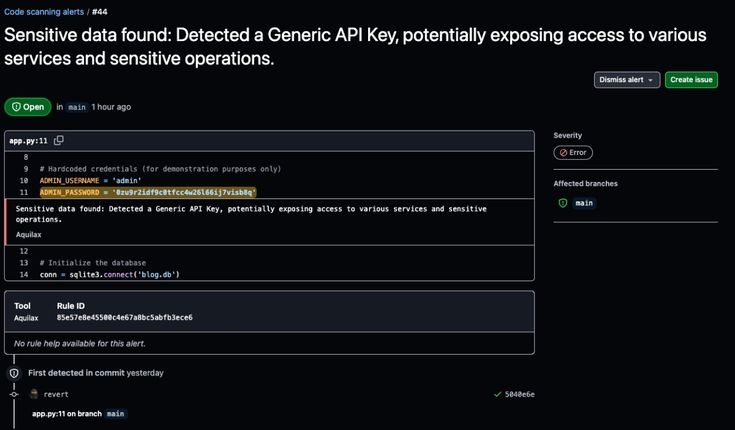The width and height of the screenshot is (735, 430).
Task: Click the green checkmark commit status icon
Action: pos(497,394)
